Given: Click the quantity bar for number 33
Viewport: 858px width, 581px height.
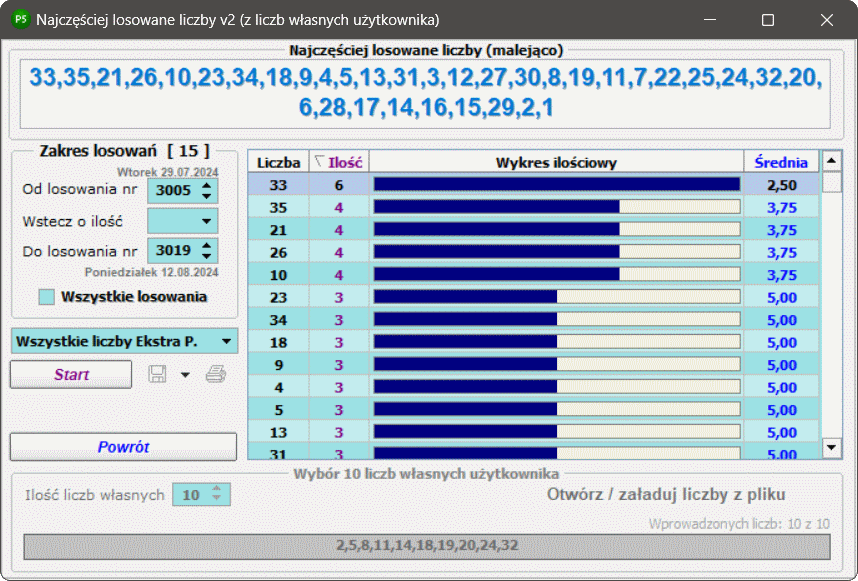Looking at the screenshot, I should [556, 185].
